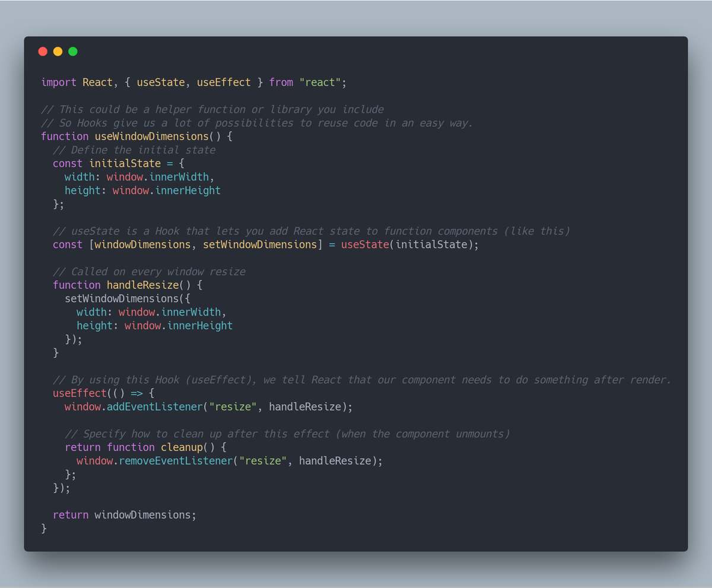Click the yellow minimize dot
Image resolution: width=712 pixels, height=588 pixels.
coord(58,52)
